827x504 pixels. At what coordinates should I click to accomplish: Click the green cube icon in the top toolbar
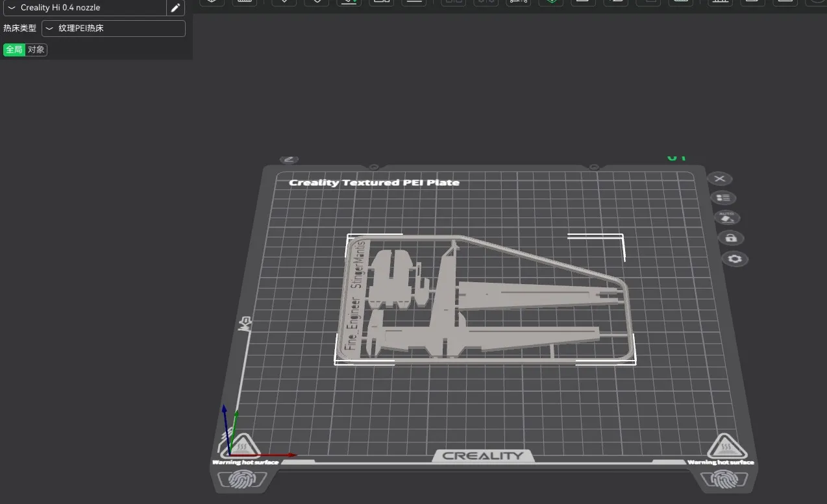[x=551, y=2]
